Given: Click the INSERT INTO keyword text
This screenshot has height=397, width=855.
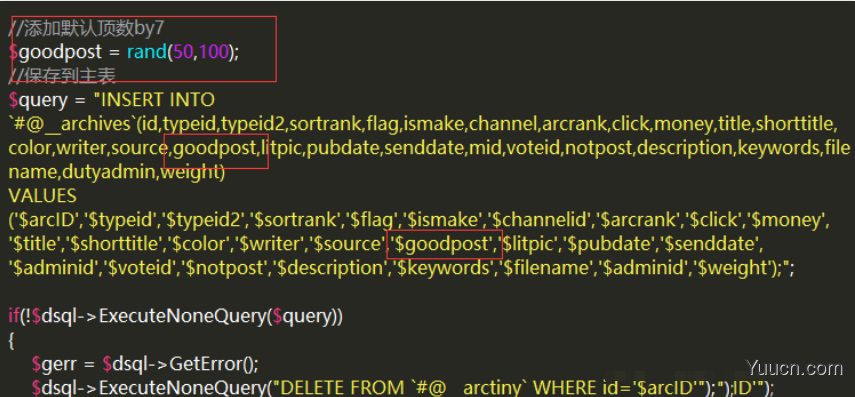Looking at the screenshot, I should point(158,100).
